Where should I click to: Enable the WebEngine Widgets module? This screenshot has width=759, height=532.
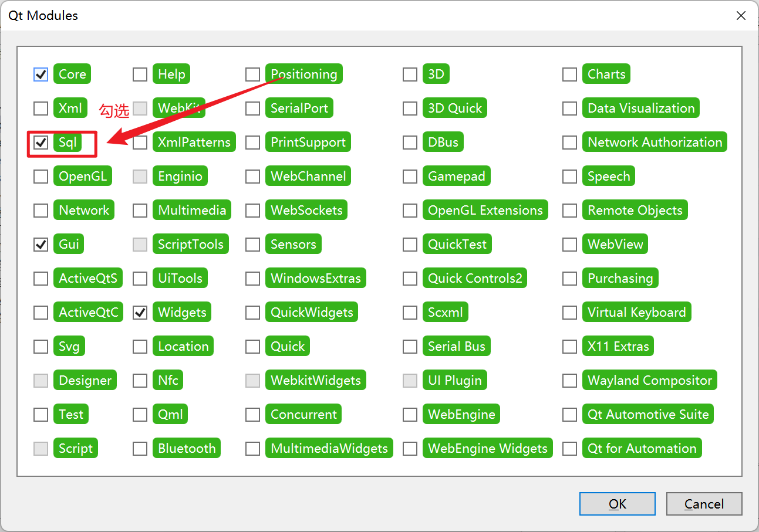point(410,448)
